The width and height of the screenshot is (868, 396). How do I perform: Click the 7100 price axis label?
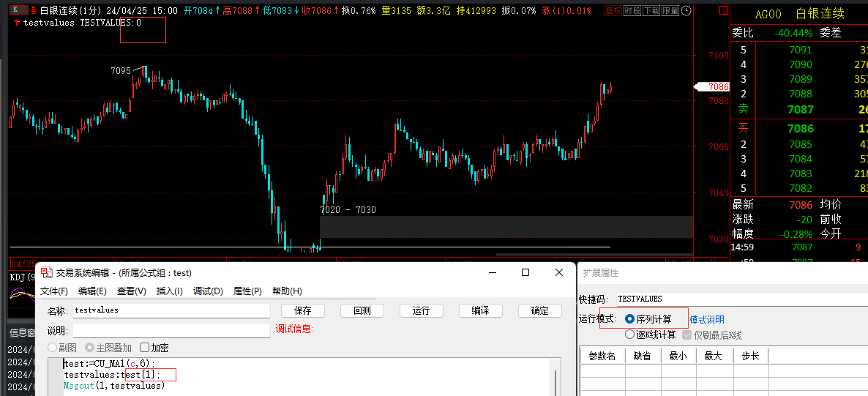coord(719,55)
